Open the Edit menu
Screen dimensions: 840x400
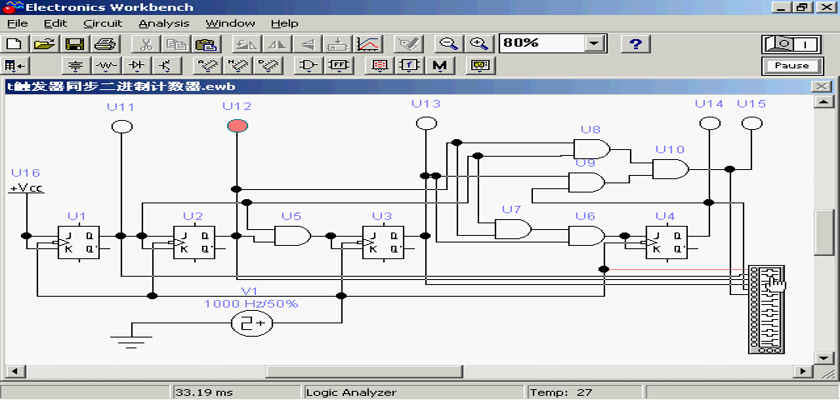(56, 24)
